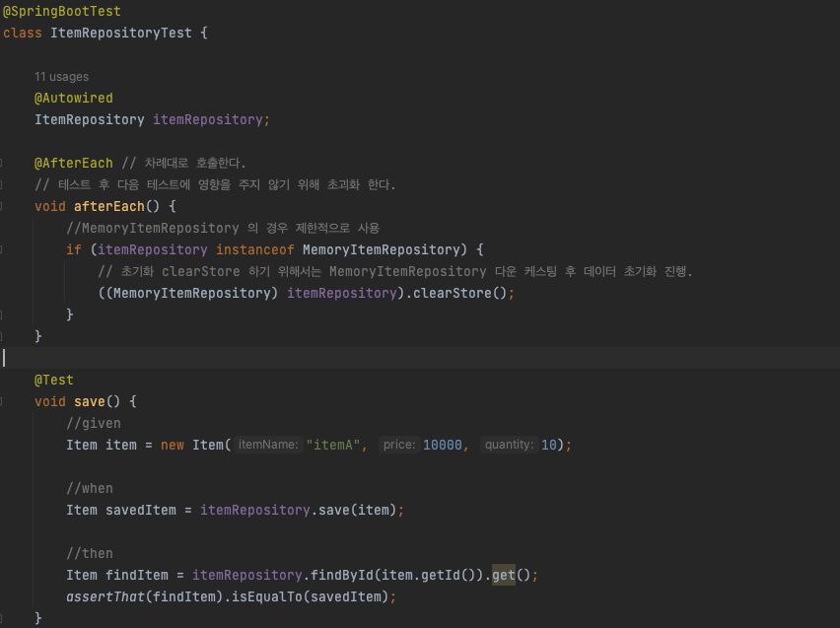Image resolution: width=840 pixels, height=628 pixels.
Task: Click the //then comment
Action: tap(90, 553)
